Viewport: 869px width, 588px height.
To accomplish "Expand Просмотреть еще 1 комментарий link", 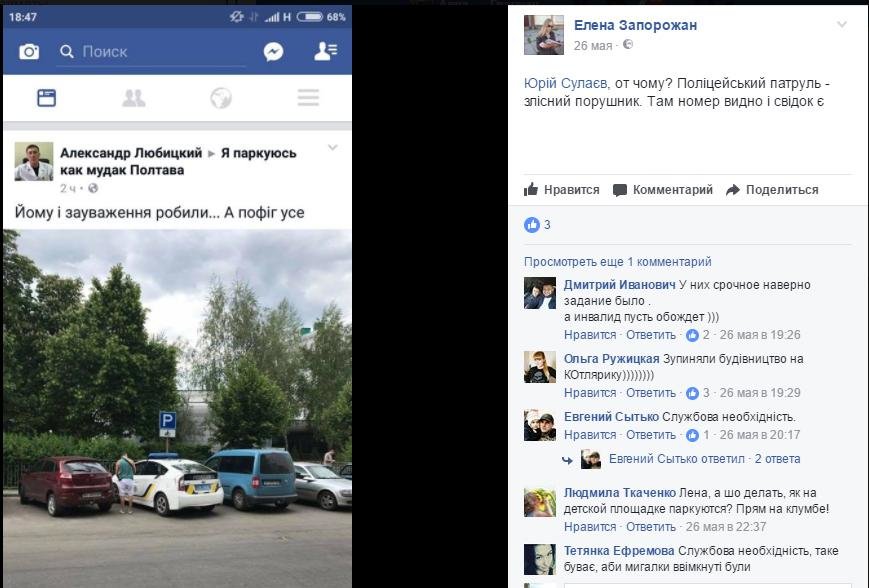I will coord(617,262).
